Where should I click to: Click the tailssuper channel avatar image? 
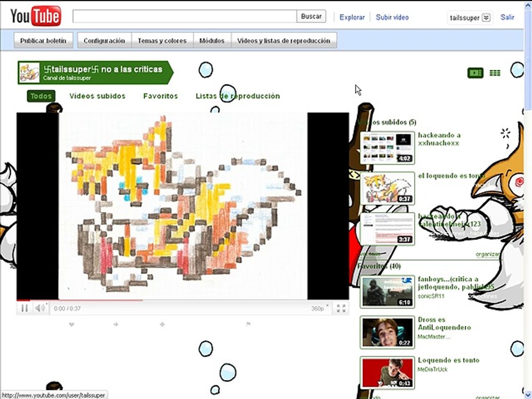pyautogui.click(x=29, y=72)
